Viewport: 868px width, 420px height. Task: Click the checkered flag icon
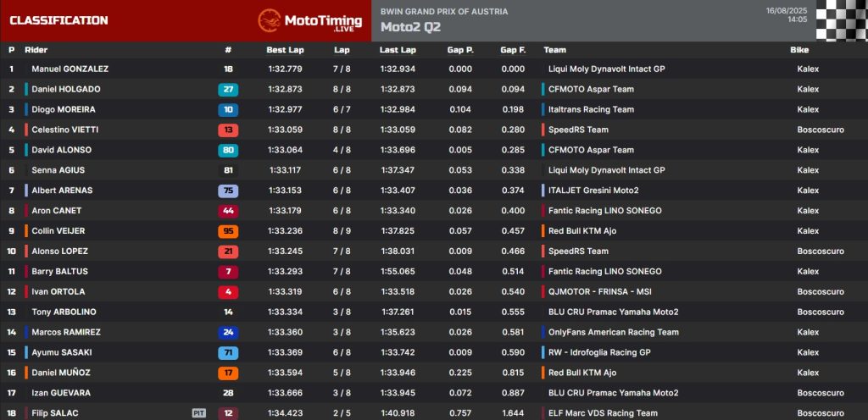pos(841,20)
